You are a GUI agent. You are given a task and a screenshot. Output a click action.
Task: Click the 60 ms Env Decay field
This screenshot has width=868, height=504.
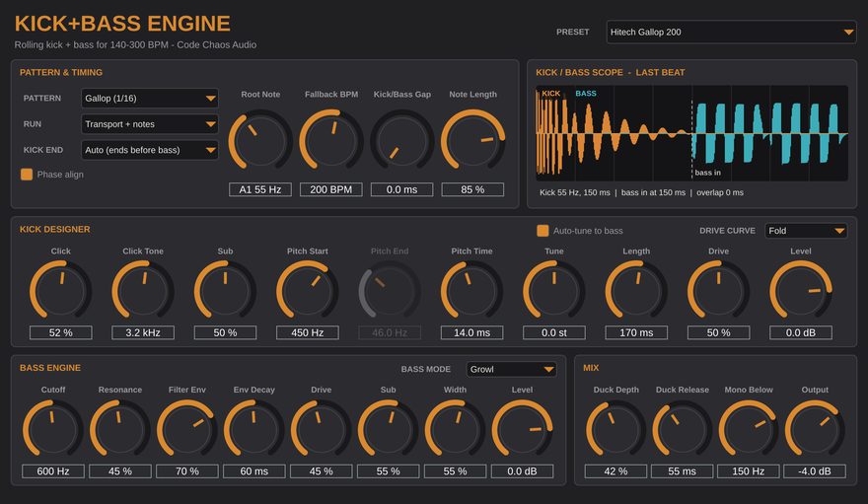(254, 471)
